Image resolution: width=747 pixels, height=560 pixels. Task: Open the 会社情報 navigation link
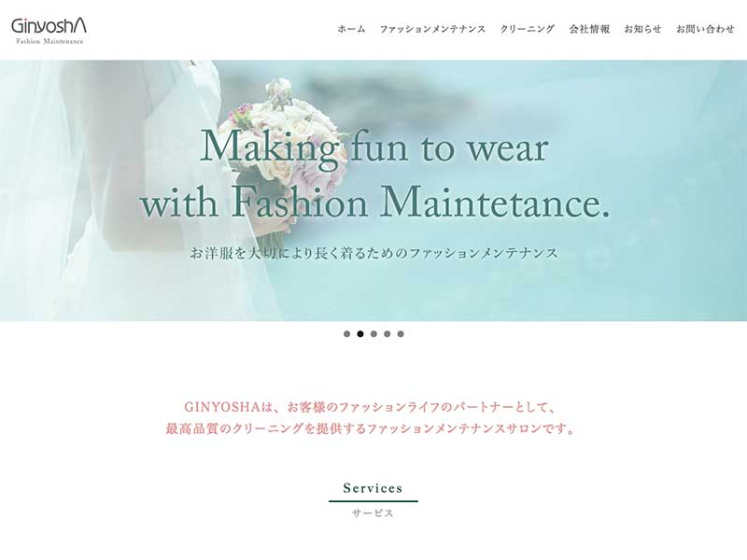pyautogui.click(x=589, y=29)
